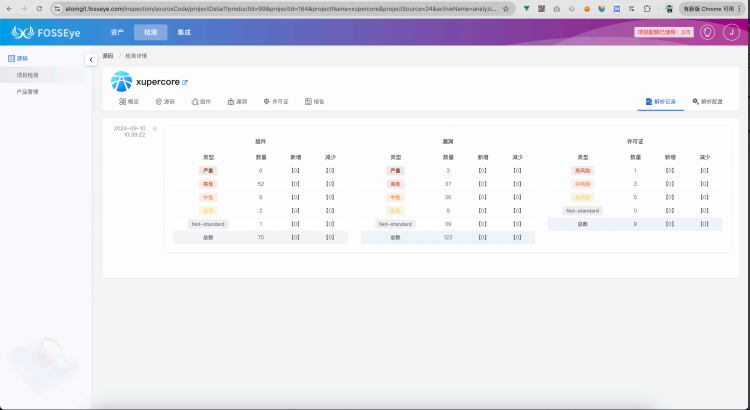Screen dimensions: 750x410
Task: Click the 许可证 total count 9
Action: coord(635,224)
